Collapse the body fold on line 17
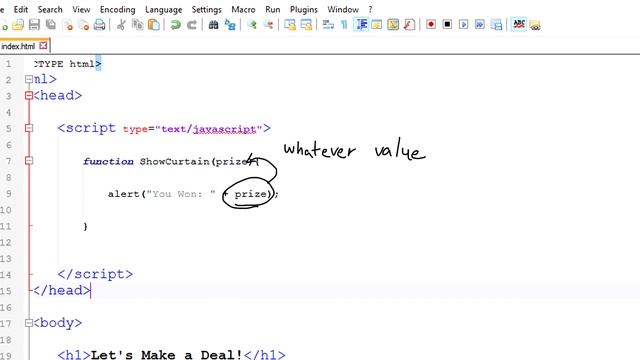Screen dimensions: 640x360 coord(29,323)
